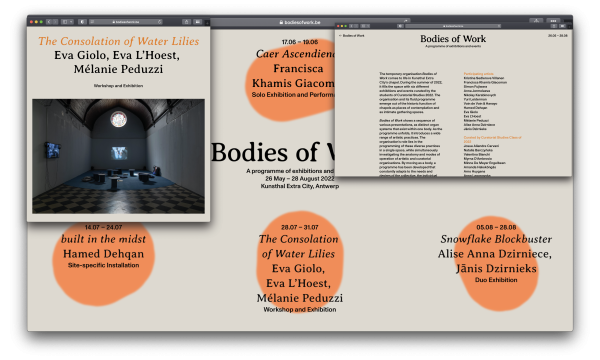
Task: Show sidebar in the info window toolbar
Action: point(363,26)
